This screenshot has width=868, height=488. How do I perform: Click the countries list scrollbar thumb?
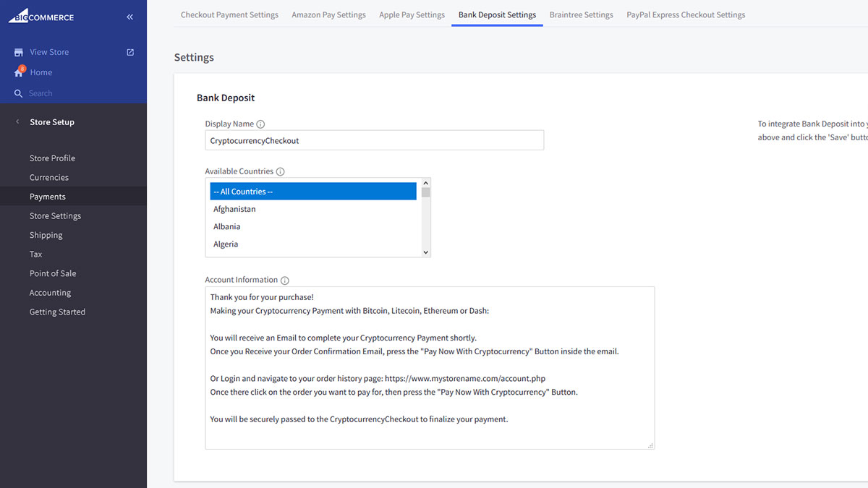tap(426, 192)
